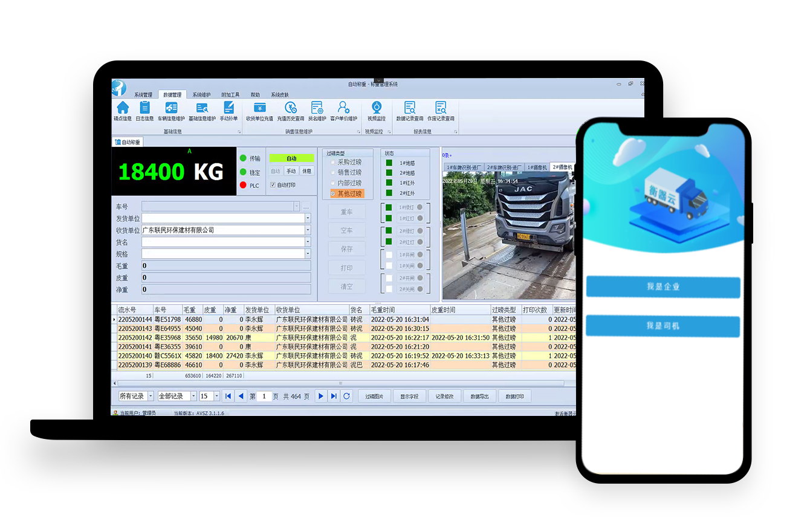Image resolution: width=810 pixels, height=532 pixels.
Task: Open the 收货单位 dropdown arrow
Action: [308, 230]
